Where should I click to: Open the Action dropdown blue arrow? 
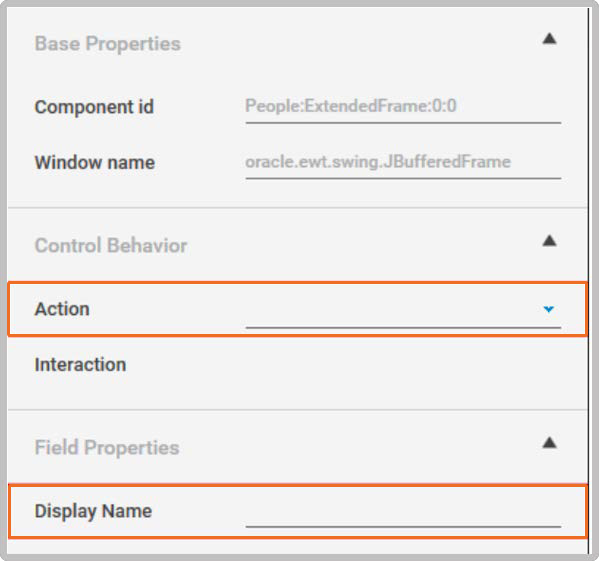pos(549,309)
